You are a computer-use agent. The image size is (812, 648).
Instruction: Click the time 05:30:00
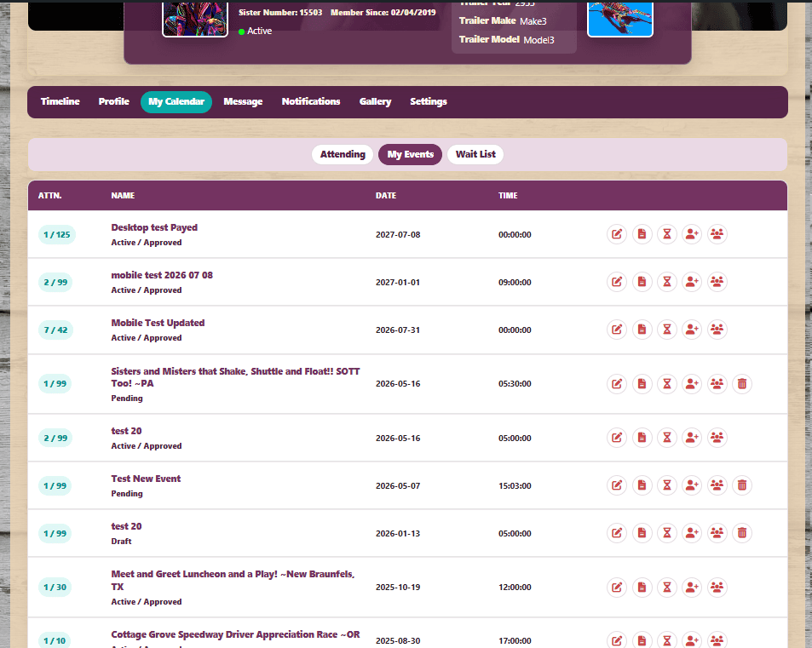click(515, 384)
